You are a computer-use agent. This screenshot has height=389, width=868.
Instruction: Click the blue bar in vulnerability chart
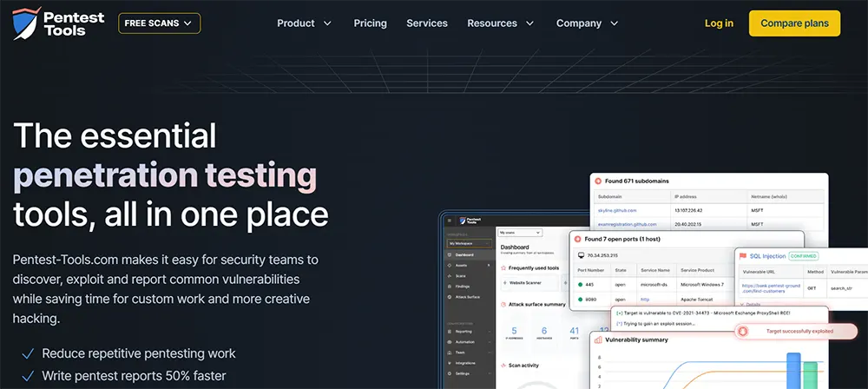[x=794, y=371]
